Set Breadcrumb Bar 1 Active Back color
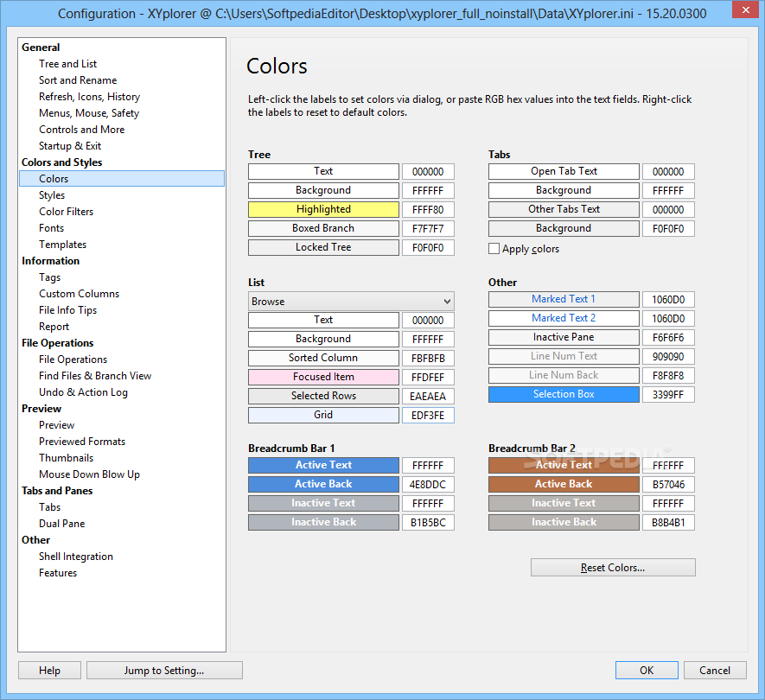This screenshot has height=700, width=765. pos(323,484)
